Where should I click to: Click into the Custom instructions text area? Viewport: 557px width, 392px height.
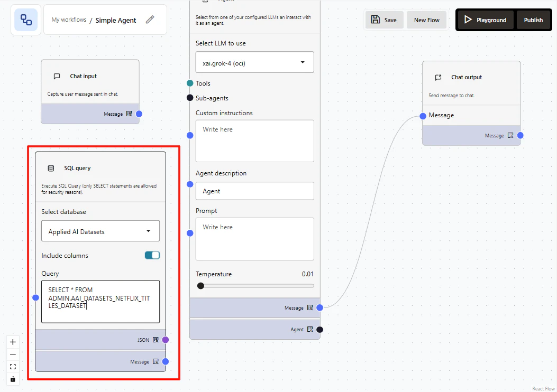pos(255,141)
